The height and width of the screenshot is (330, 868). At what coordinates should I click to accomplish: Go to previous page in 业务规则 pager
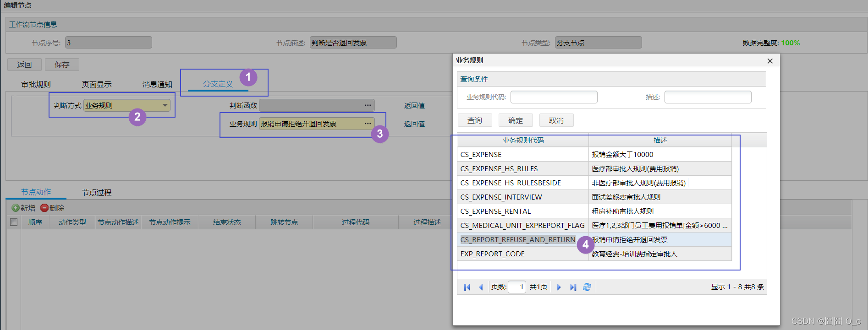481,287
